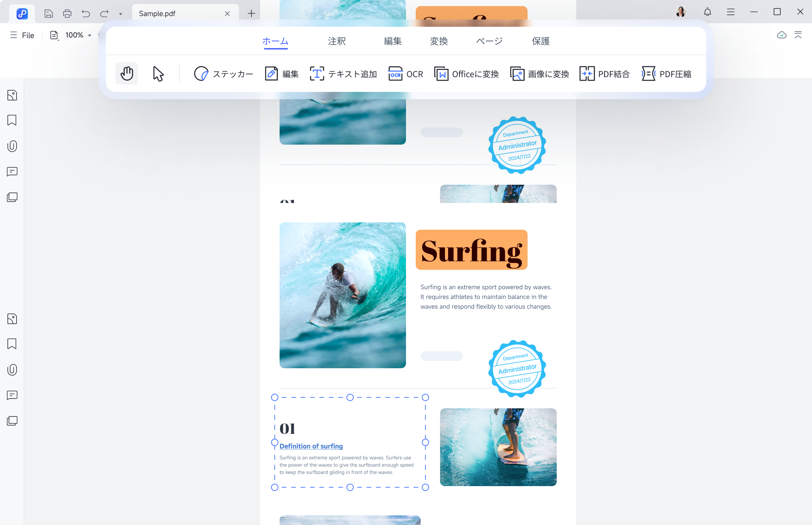Switch to the 変換 tab
Screen dimensions: 812x525
point(439,41)
